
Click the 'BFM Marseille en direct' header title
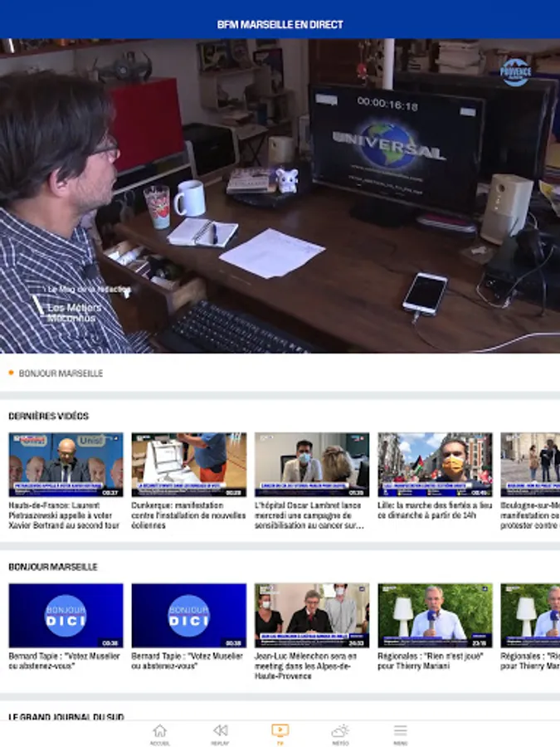pos(280,25)
